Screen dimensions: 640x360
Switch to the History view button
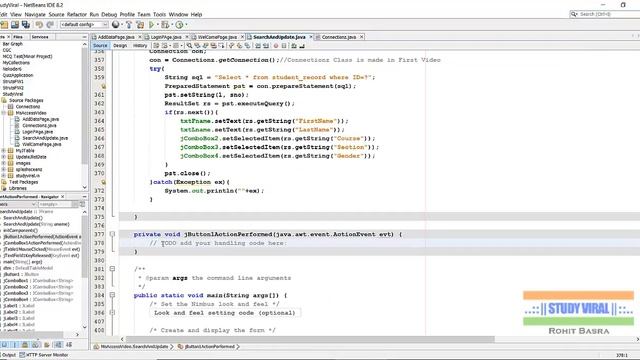click(x=140, y=46)
